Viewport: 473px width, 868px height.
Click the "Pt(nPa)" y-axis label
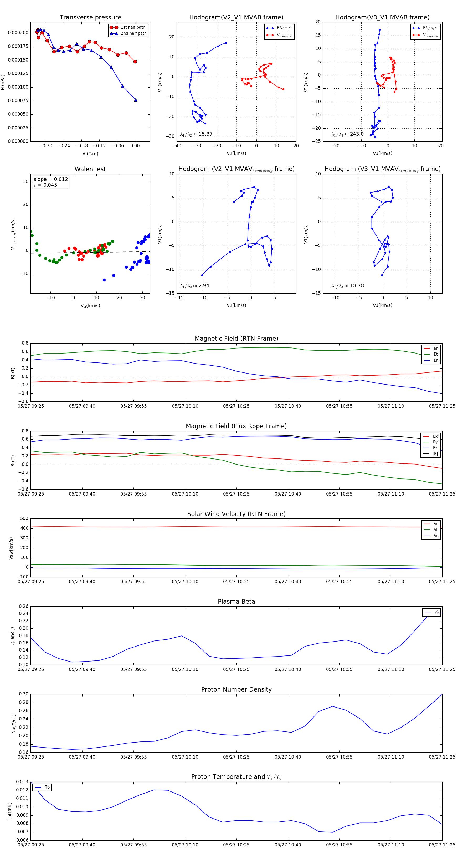[3, 82]
